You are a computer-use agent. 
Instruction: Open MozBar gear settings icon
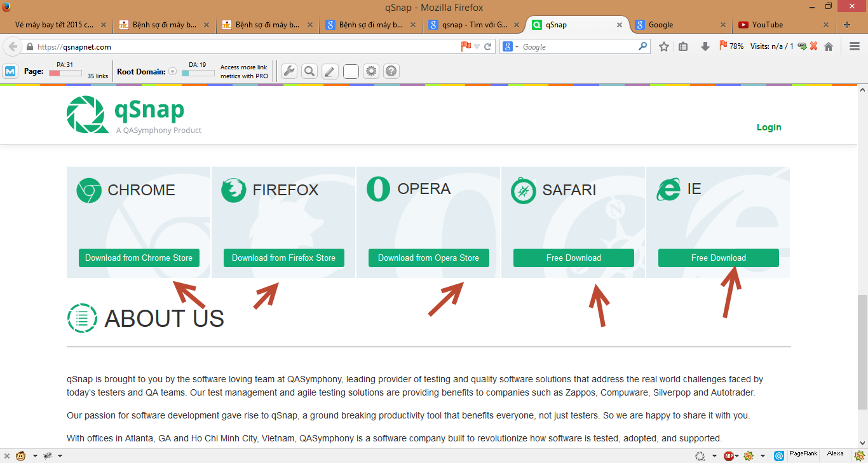[371, 71]
